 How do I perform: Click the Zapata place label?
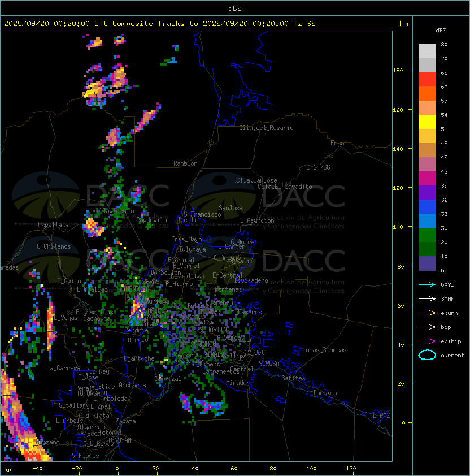(x=125, y=421)
